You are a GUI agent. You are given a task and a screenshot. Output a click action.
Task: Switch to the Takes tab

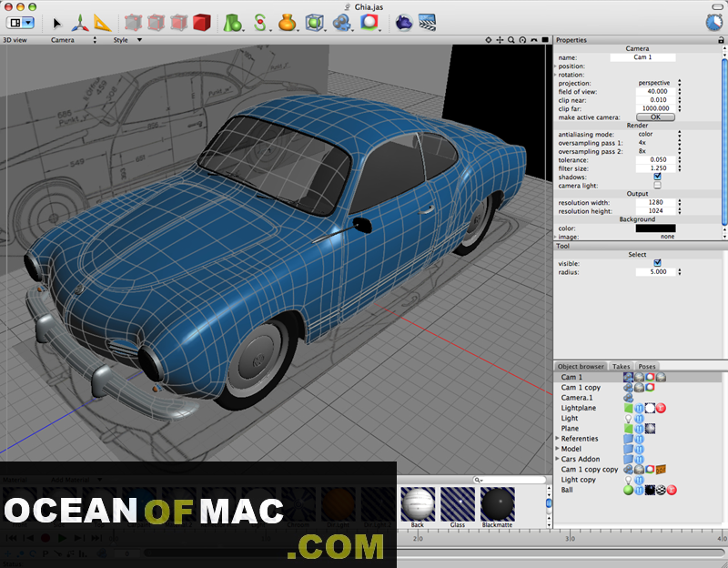621,367
